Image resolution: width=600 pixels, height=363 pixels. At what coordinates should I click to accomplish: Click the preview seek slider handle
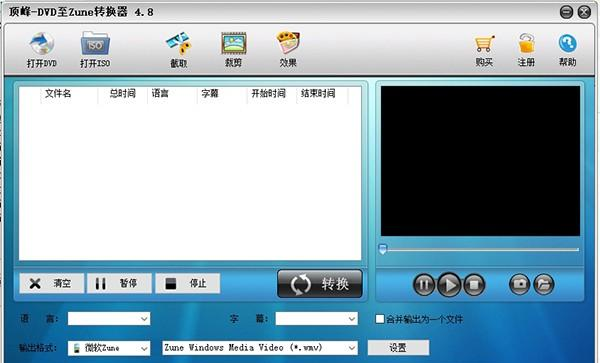[x=383, y=249]
